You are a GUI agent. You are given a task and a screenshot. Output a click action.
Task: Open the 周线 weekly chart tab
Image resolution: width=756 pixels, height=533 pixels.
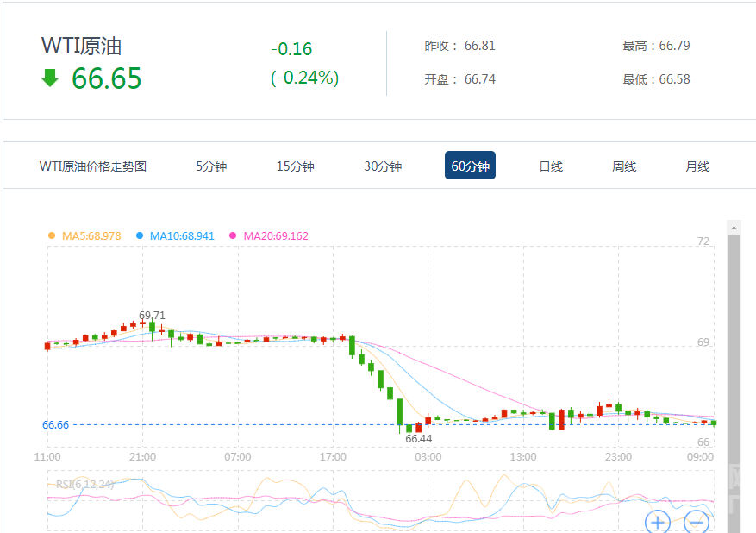(624, 166)
